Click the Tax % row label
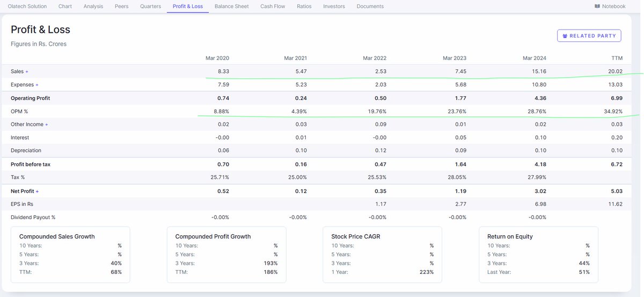The image size is (644, 297). [18, 177]
